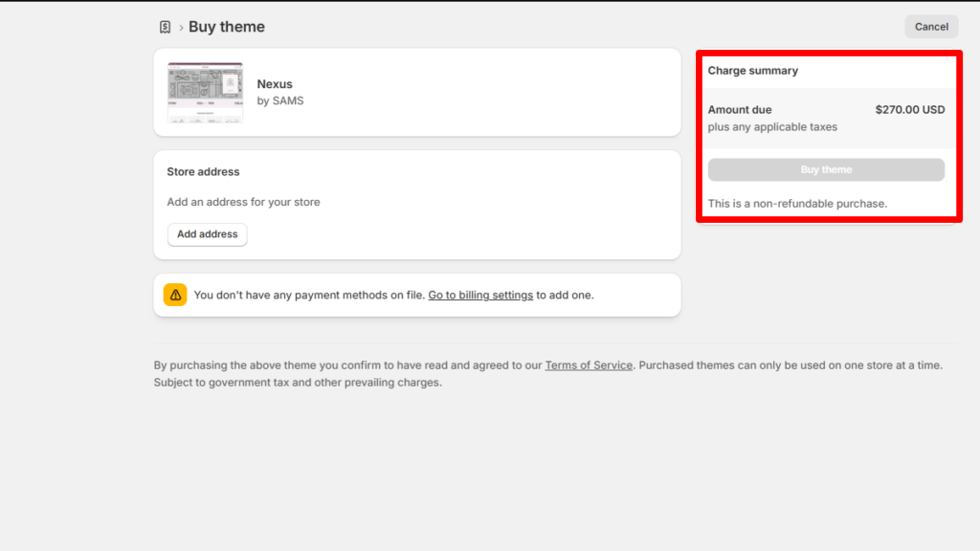Click the no payment methods warning banner
The width and height of the screenshot is (980, 551).
[417, 295]
